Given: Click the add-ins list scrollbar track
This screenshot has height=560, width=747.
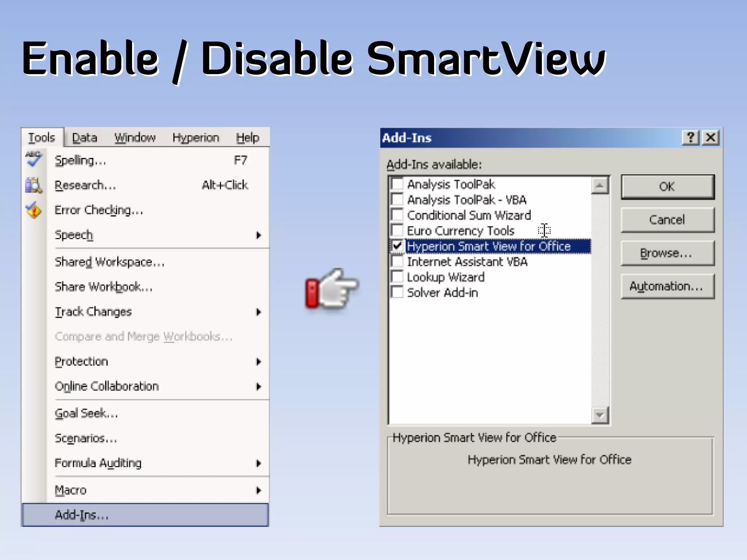Looking at the screenshot, I should point(600,300).
